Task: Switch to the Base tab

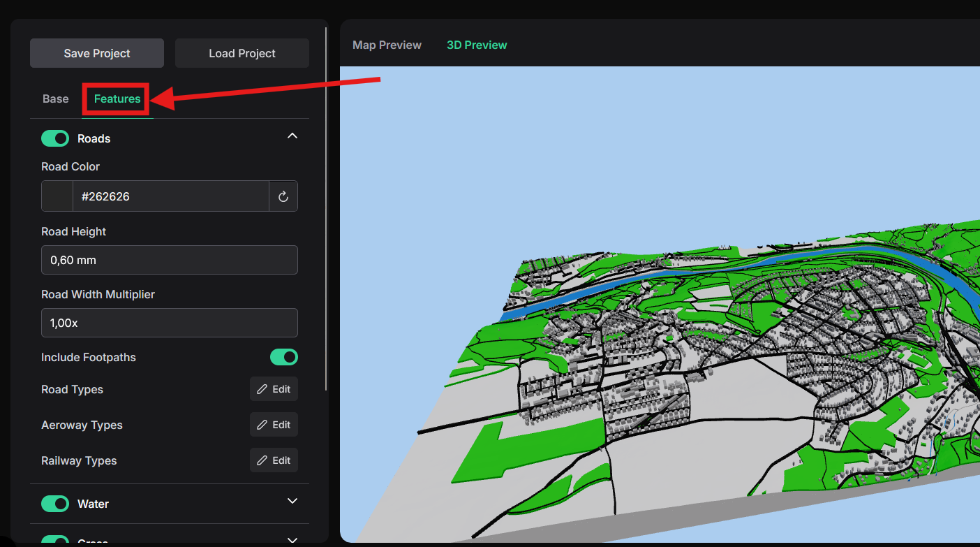Action: click(x=56, y=99)
